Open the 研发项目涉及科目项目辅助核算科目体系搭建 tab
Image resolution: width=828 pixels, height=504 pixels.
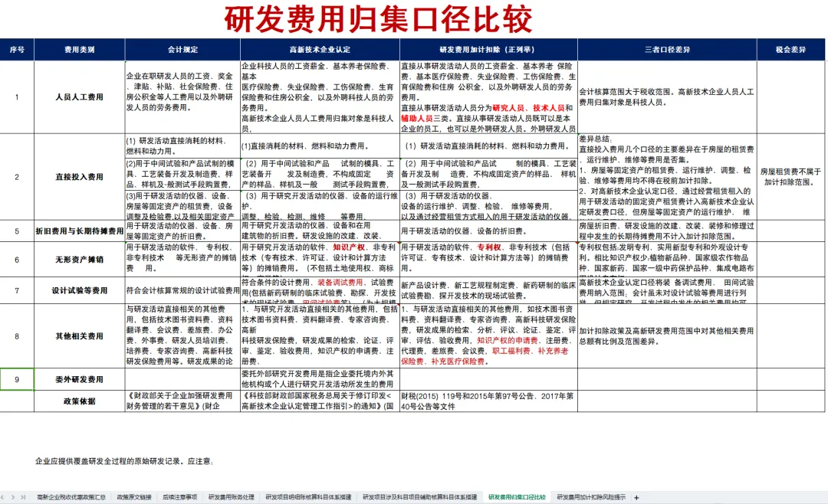pyautogui.click(x=420, y=497)
